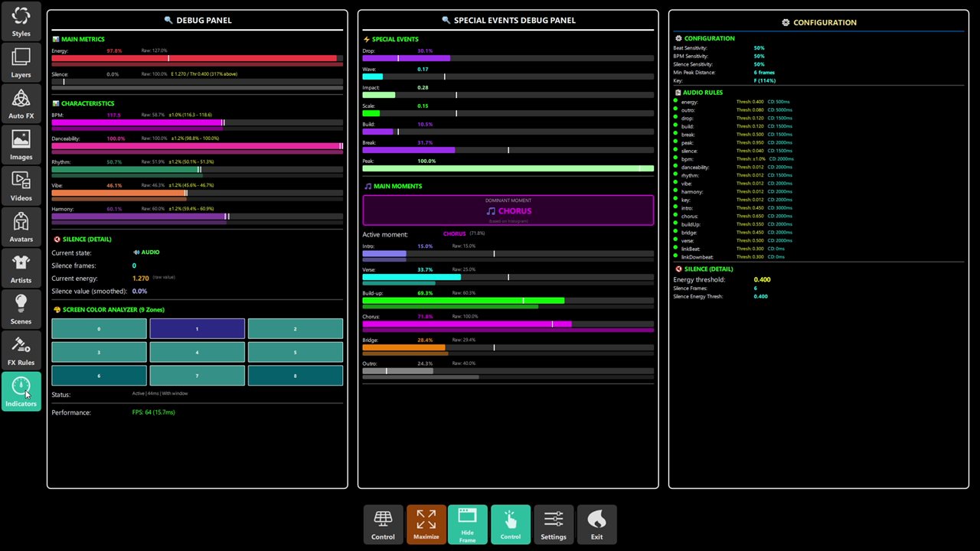This screenshot has height=551, width=980.
Task: Select zone 8 color swatch
Action: point(295,376)
